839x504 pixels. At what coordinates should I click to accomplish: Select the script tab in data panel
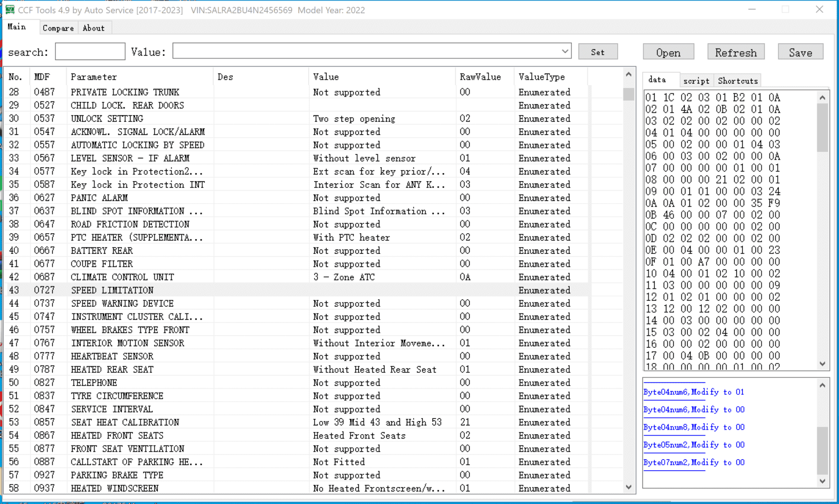[x=696, y=80]
